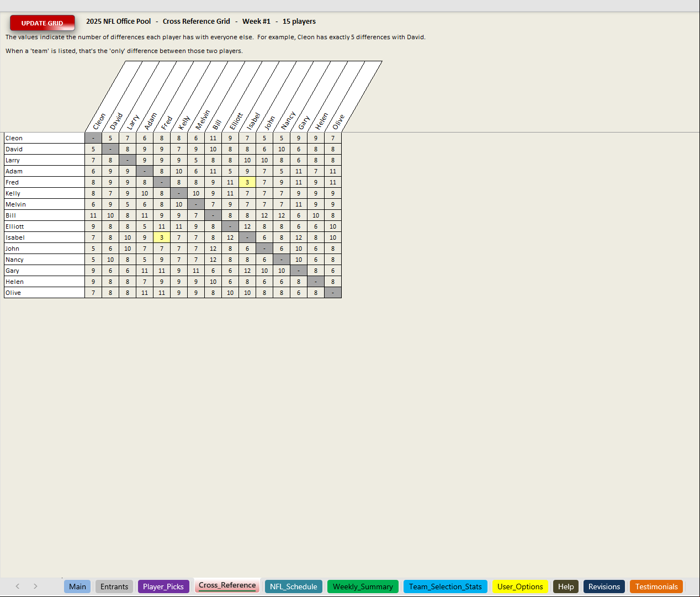Click the Elliott column header

pos(236,120)
